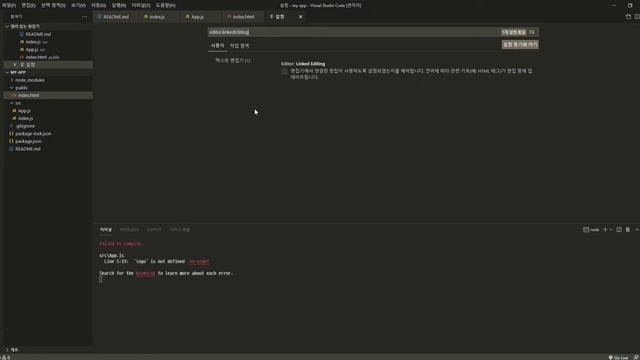Open the 보기 (View) menu
Screen dimensions: 640x360
pyautogui.click(x=78, y=5)
